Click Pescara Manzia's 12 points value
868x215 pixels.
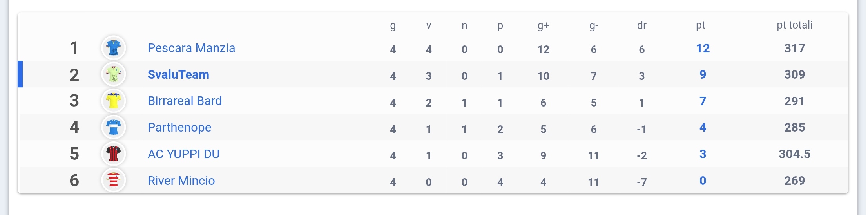click(703, 48)
